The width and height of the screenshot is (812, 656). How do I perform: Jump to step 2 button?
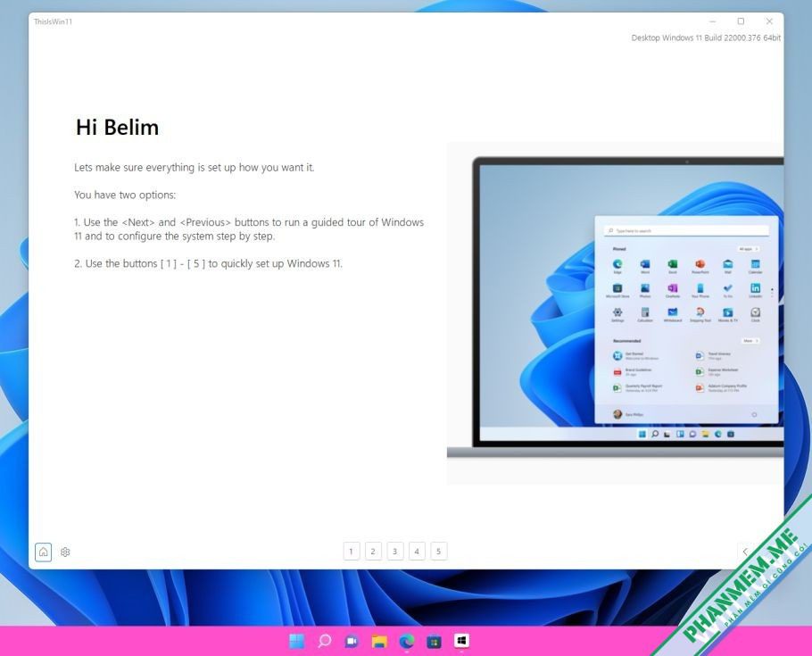point(373,552)
